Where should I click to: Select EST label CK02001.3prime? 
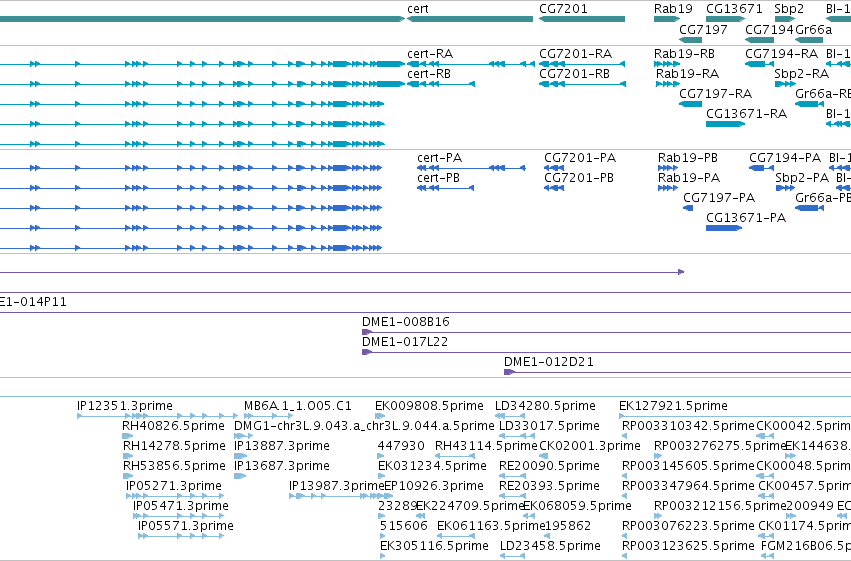[x=589, y=446]
